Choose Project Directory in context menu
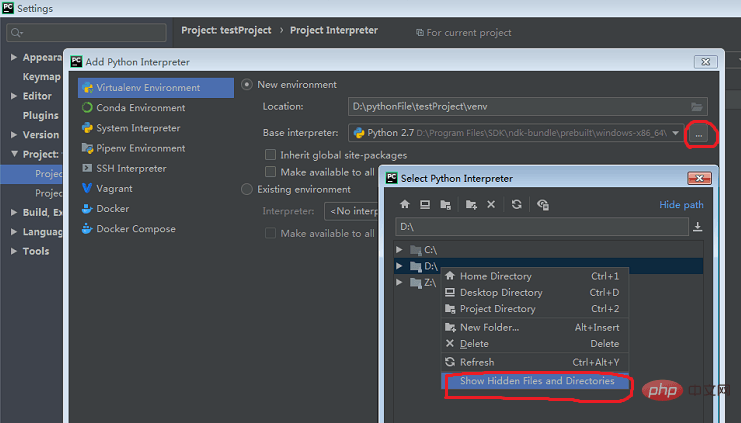The height and width of the screenshot is (423, 741). pyautogui.click(x=534, y=309)
